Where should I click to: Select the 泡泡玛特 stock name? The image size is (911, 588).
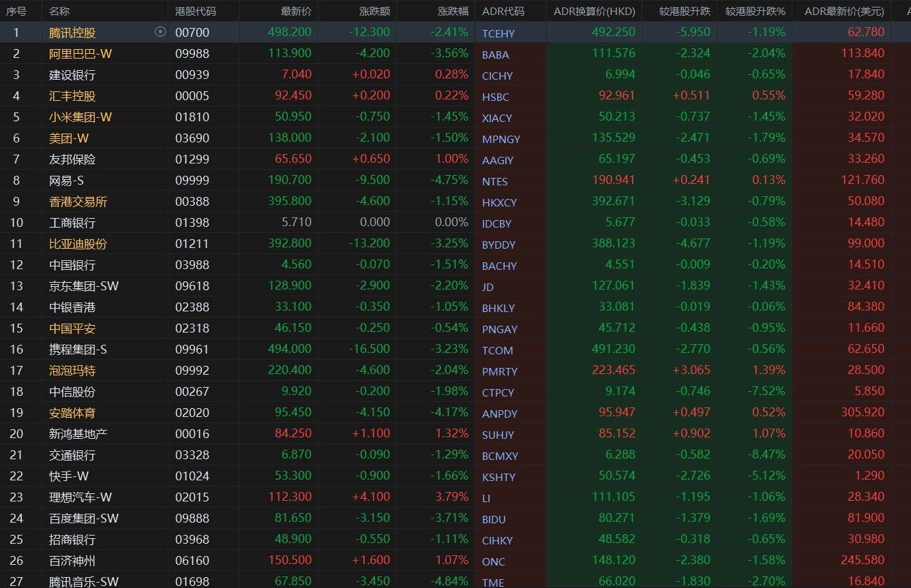72,370
